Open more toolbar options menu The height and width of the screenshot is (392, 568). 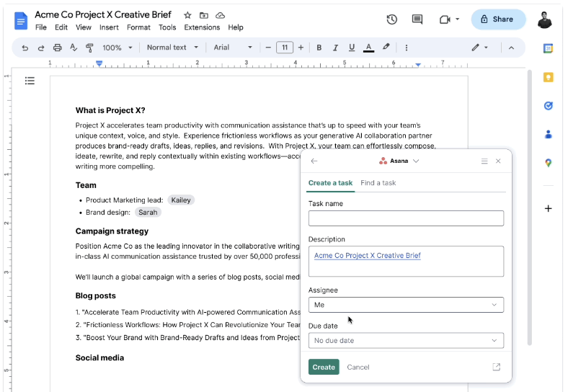point(407,48)
